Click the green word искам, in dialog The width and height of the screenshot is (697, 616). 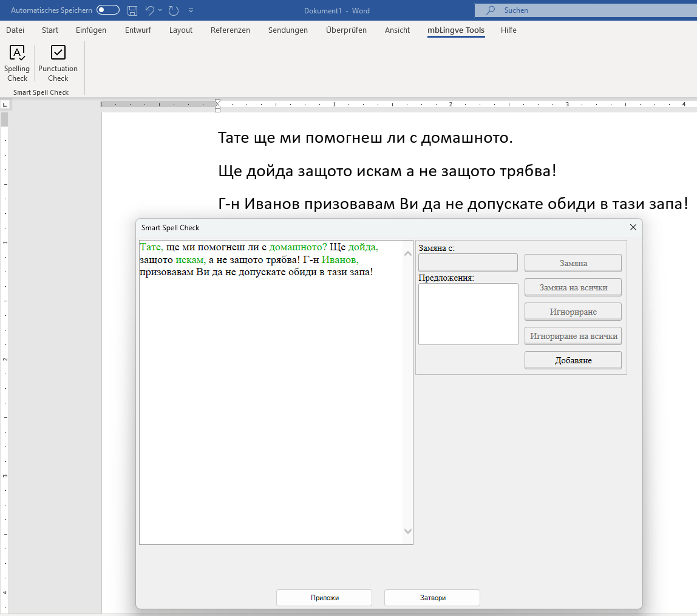coord(191,259)
